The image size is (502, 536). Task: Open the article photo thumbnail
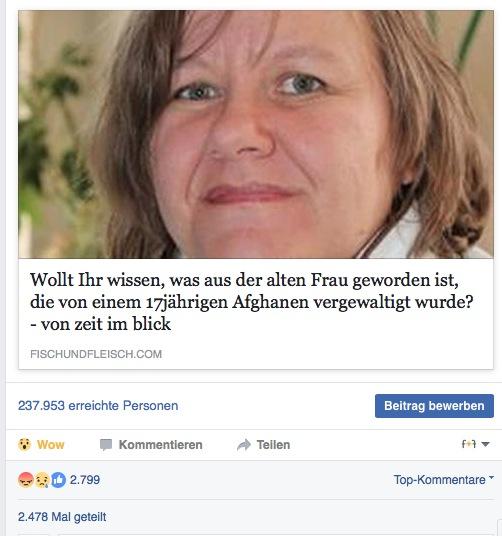[x=256, y=134]
